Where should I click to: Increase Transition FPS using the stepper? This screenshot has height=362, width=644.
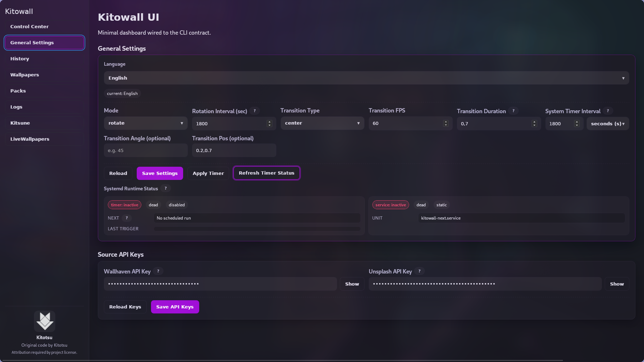pos(445,122)
